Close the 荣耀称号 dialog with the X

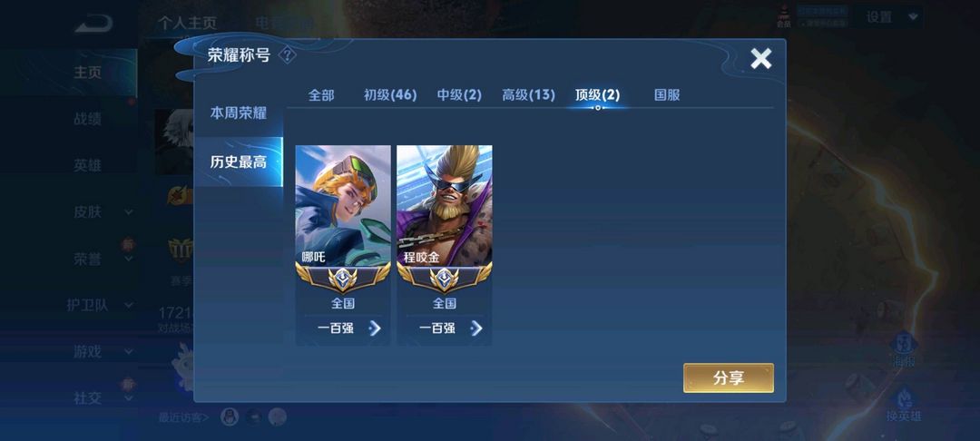760,59
